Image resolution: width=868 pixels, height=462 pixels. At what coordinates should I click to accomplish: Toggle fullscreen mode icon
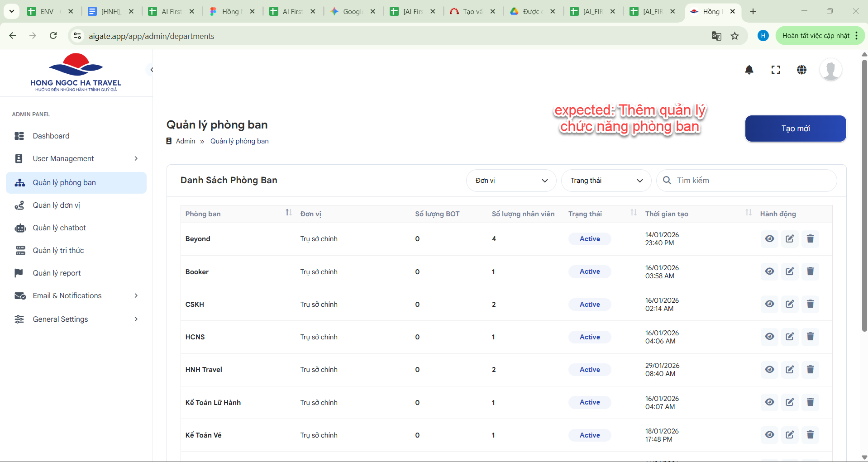[x=776, y=70]
